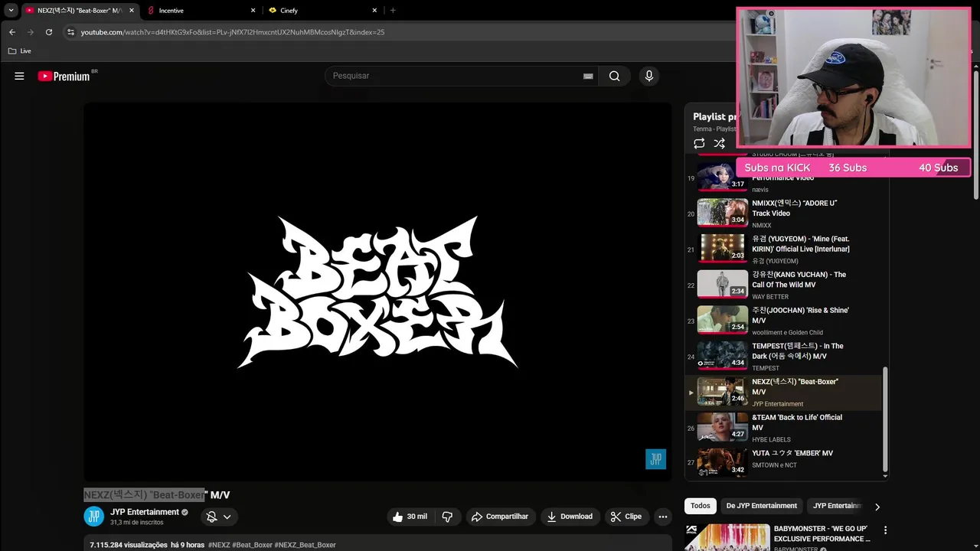Go back with the browser arrow

click(12, 32)
